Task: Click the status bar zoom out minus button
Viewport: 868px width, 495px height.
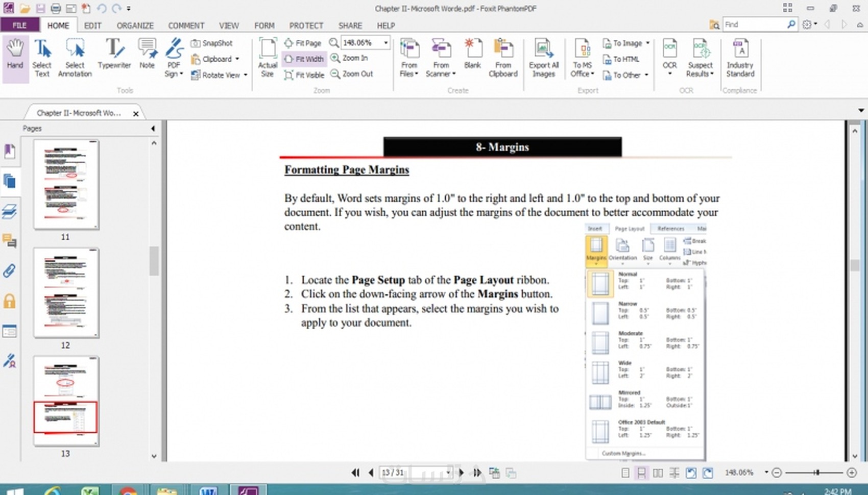Action: 777,473
